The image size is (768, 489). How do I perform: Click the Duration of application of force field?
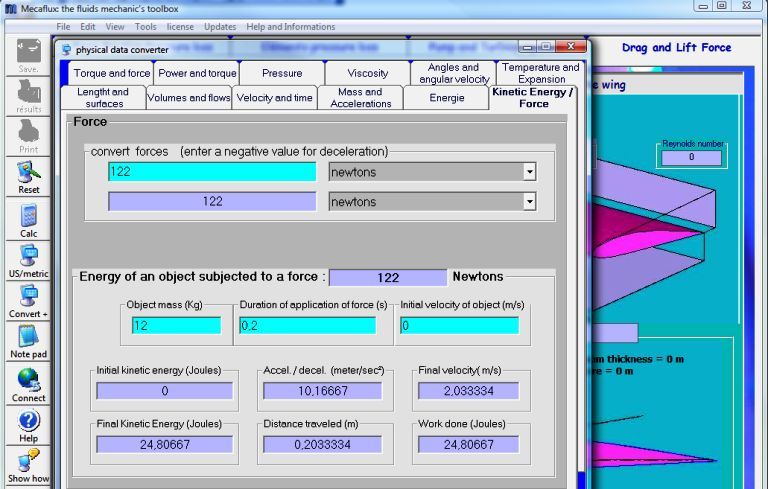[308, 325]
